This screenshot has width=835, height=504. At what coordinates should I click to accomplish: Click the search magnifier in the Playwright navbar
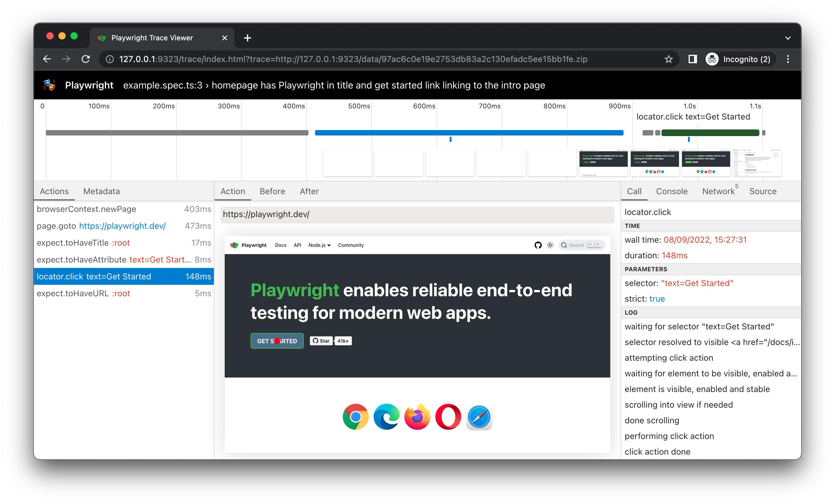click(x=564, y=245)
